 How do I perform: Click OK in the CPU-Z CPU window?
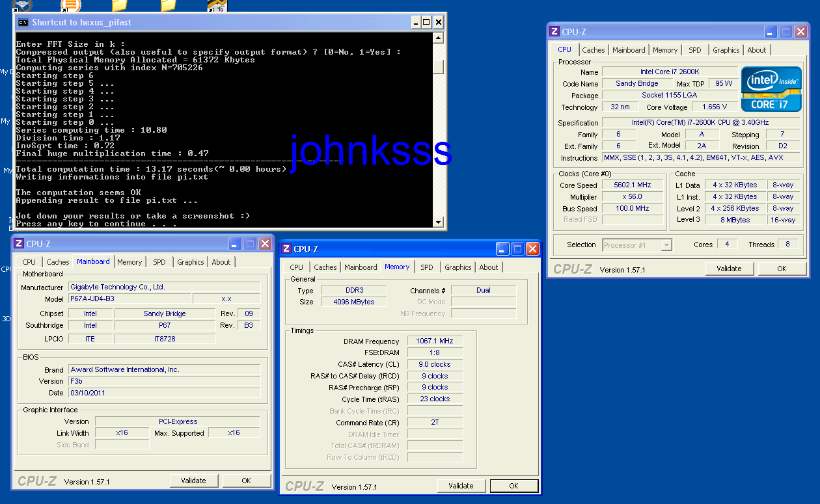tap(782, 269)
